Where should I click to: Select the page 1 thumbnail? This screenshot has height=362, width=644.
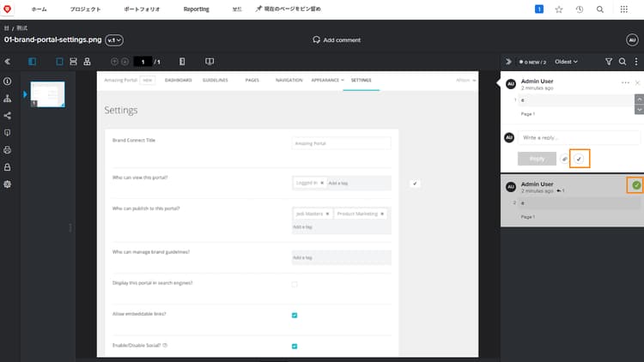point(47,94)
